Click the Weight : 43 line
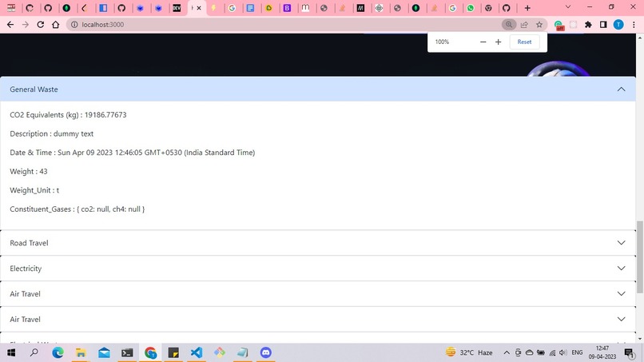644x362 pixels. pos(29,171)
